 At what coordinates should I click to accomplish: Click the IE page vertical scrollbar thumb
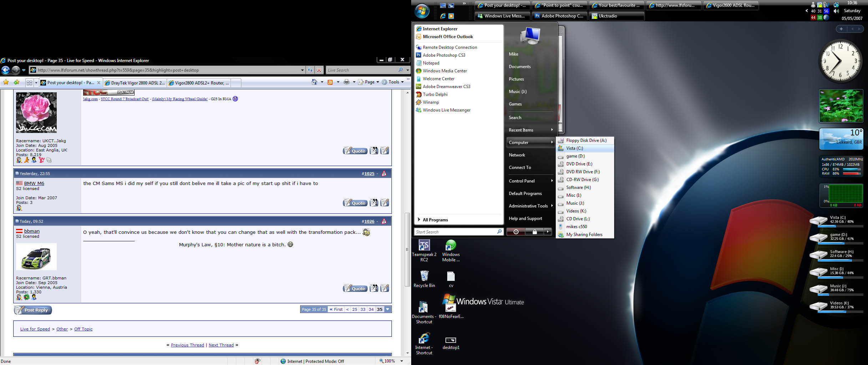coord(407,250)
